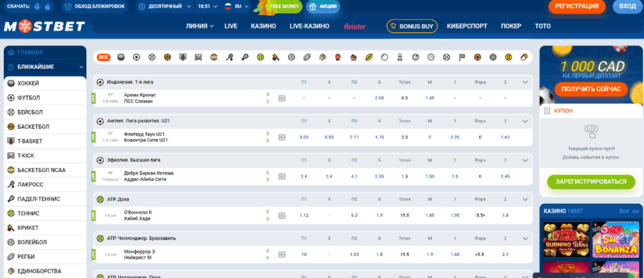
Task: Open match stats icon for Флитвуд Таун U21
Action: [282, 137]
